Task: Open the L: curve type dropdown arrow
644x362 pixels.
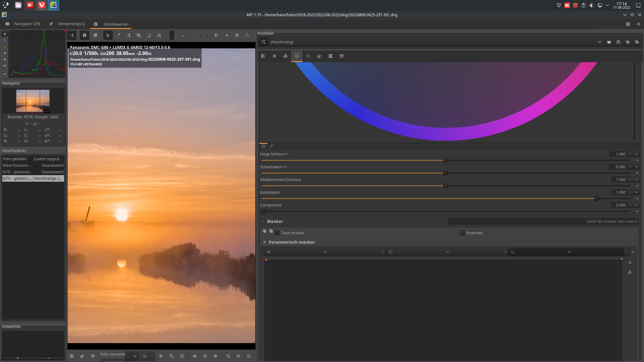Action: coord(627,252)
